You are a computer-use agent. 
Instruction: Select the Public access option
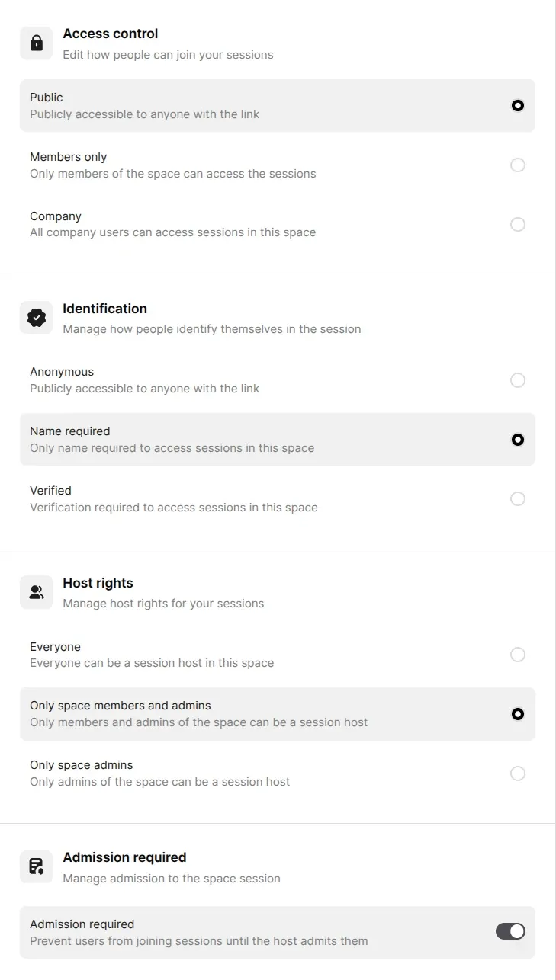pos(518,106)
